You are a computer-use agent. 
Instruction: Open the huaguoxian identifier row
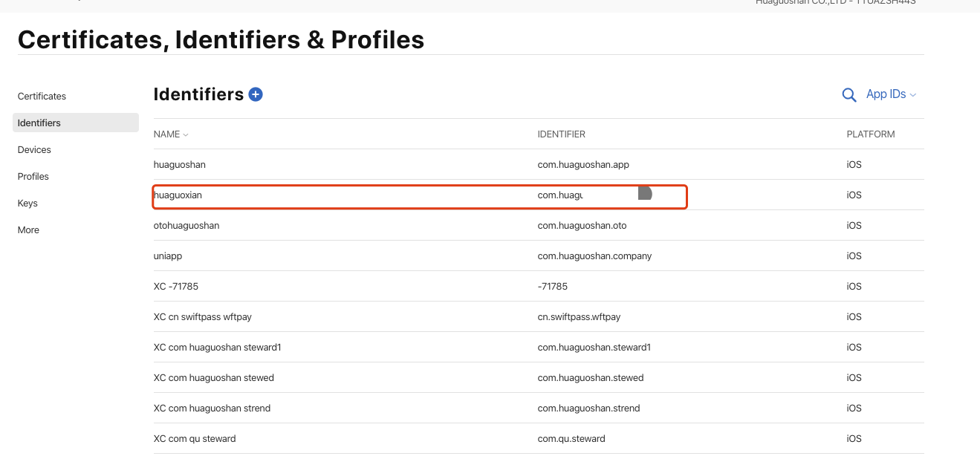click(539, 195)
